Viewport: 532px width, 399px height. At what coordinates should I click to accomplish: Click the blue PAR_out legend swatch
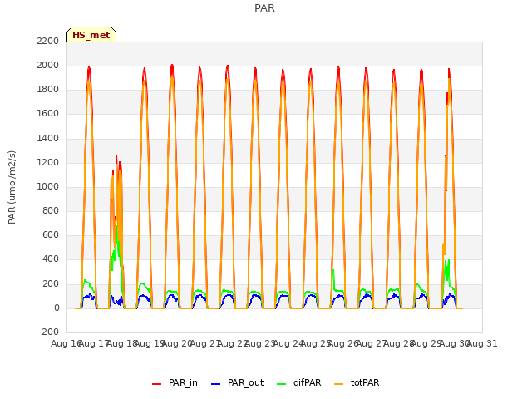(x=215, y=384)
